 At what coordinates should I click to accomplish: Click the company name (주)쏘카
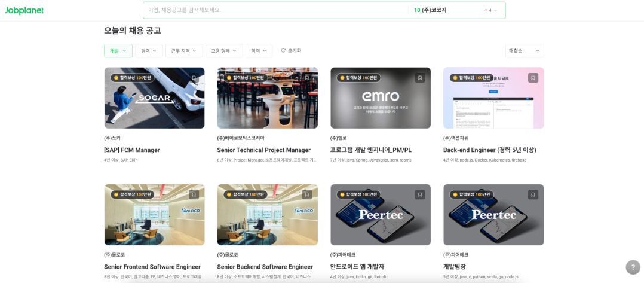pyautogui.click(x=112, y=138)
